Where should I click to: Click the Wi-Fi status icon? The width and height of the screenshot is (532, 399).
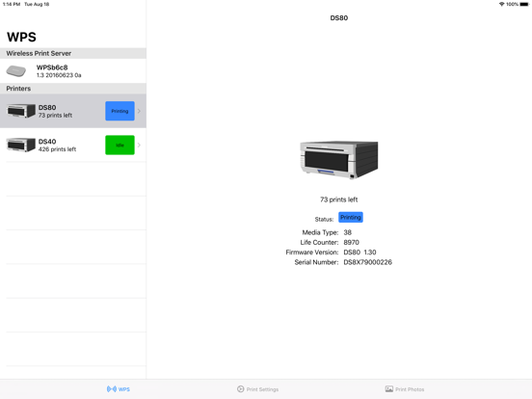(501, 4)
